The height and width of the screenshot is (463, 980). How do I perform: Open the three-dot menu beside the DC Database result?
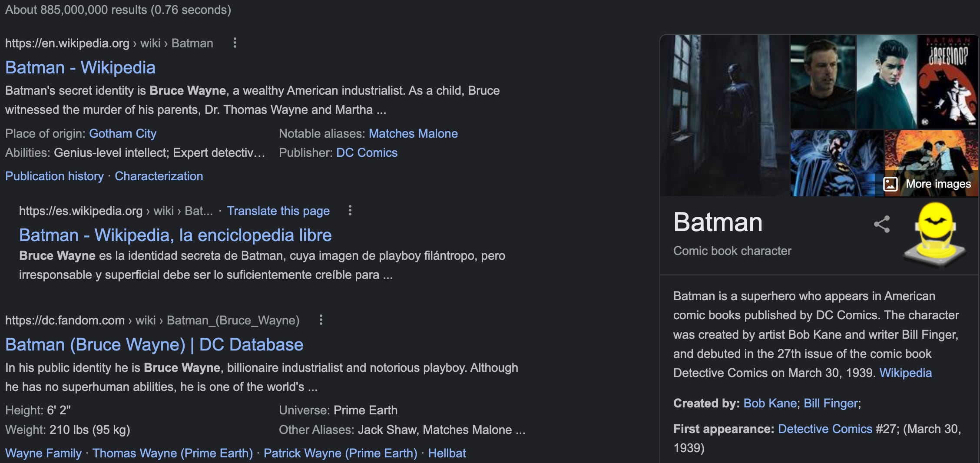tap(321, 320)
